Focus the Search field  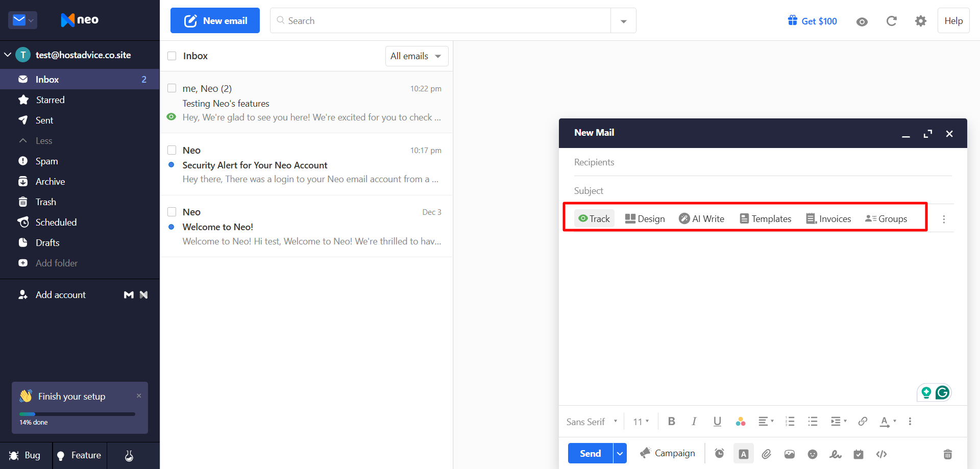[x=440, y=20]
